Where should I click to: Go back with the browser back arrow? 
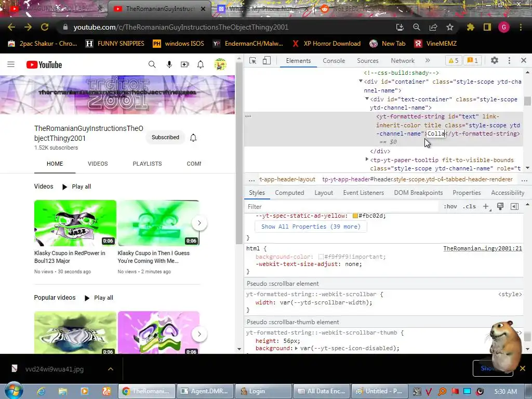11,27
